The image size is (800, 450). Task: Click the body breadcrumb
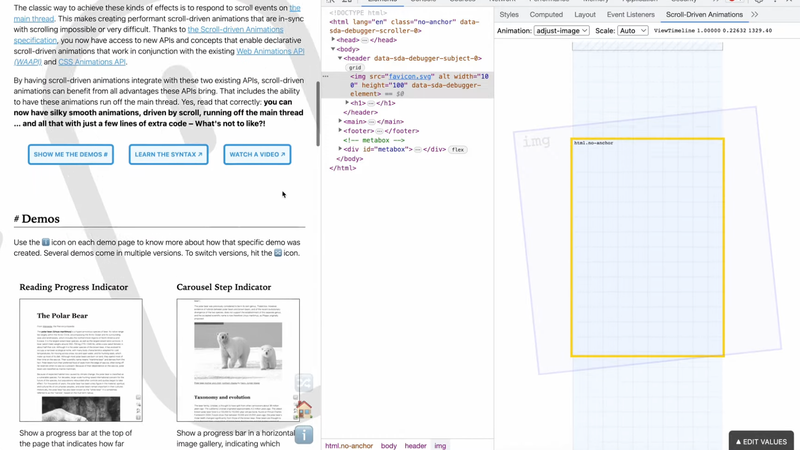[389, 446]
